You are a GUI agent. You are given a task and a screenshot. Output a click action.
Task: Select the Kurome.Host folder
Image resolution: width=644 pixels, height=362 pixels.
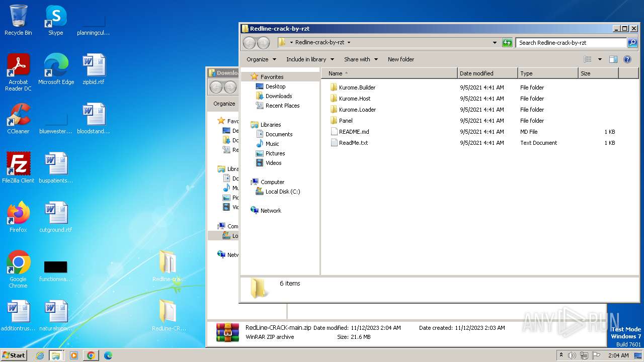click(355, 99)
